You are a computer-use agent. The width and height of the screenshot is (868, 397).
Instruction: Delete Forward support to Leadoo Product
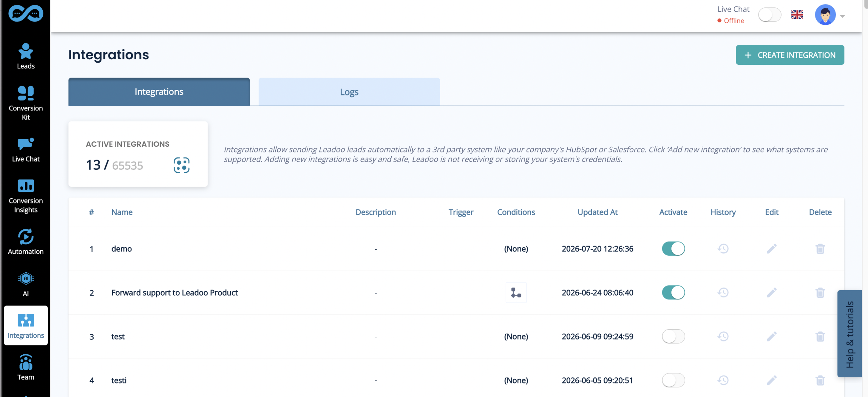coord(820,292)
